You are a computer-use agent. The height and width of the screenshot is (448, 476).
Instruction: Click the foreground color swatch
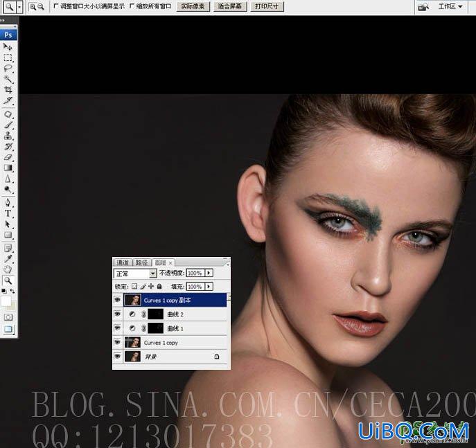pos(6,301)
